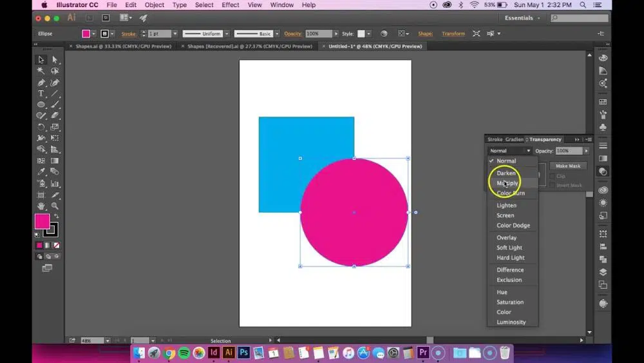Select the Type tool
The image size is (644, 363).
pos(41,93)
